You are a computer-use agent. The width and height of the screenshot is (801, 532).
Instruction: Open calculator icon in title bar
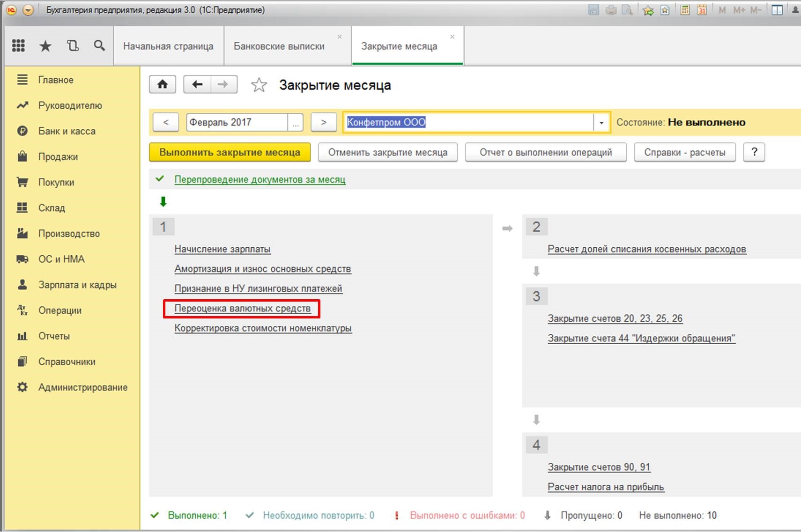[x=685, y=10]
